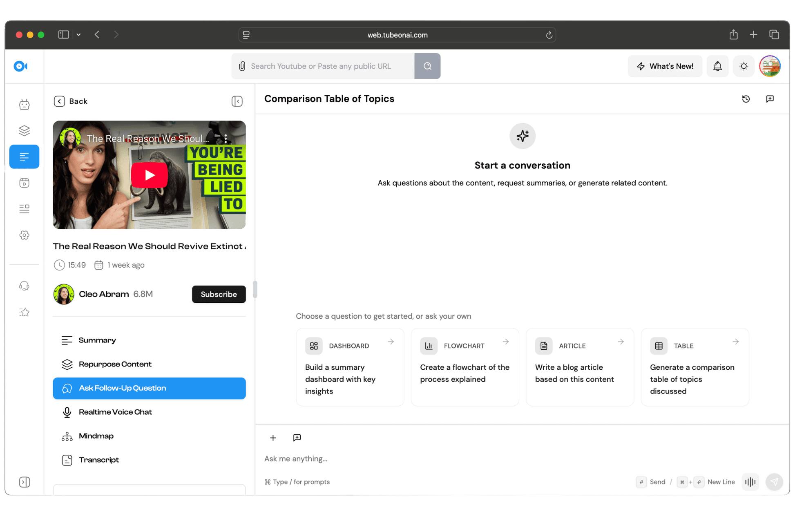Click the TubeOnAI logo icon
Screen dimensions: 795x532
(20, 66)
